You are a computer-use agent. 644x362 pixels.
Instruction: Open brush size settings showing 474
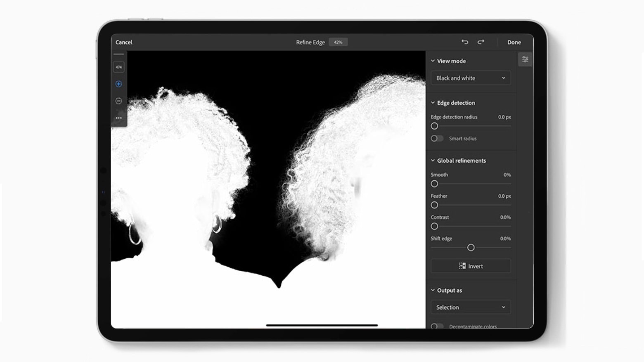point(118,66)
